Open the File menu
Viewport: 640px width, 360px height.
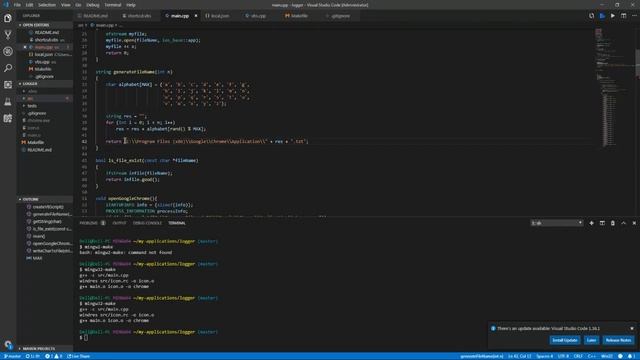click(17, 5)
